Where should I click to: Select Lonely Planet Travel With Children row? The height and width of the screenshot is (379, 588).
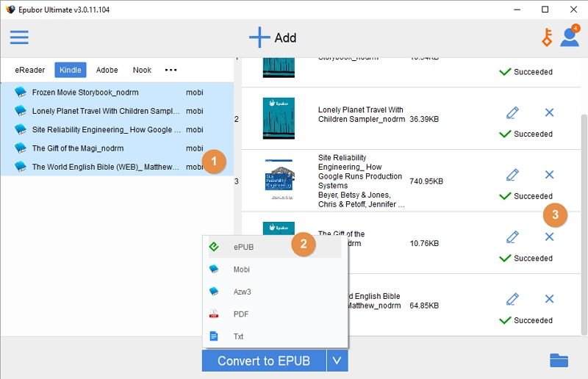click(x=117, y=111)
